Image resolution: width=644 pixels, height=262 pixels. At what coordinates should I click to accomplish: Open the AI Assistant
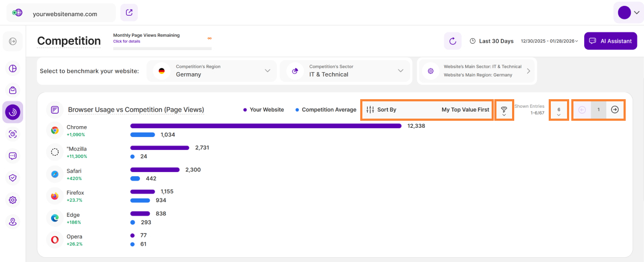[x=610, y=41]
